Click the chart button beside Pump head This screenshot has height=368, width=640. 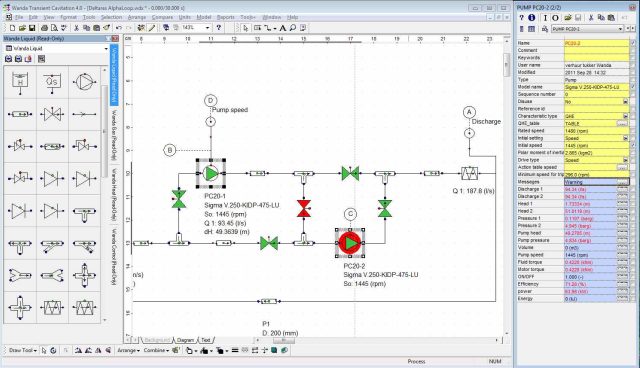tap(622, 233)
